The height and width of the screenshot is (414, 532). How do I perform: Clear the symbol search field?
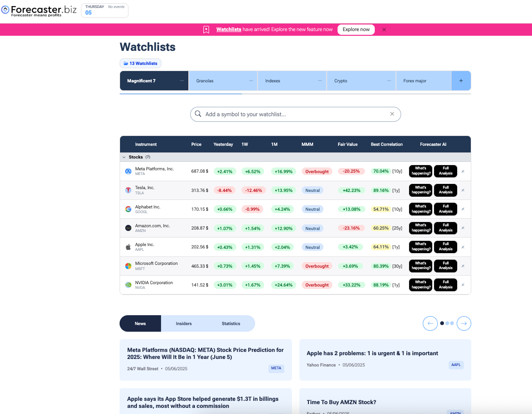(392, 114)
